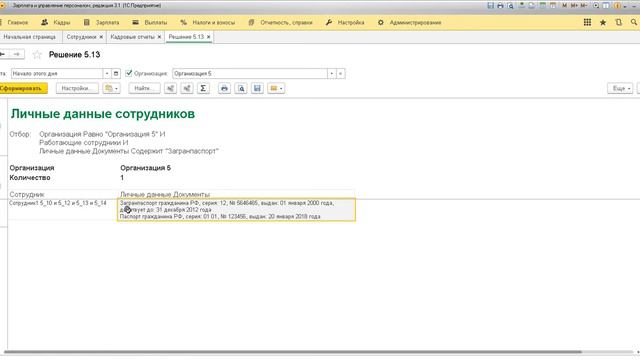The height and width of the screenshot is (360, 640).
Task: Click the M- memory subtract button
Action: coord(584,6)
